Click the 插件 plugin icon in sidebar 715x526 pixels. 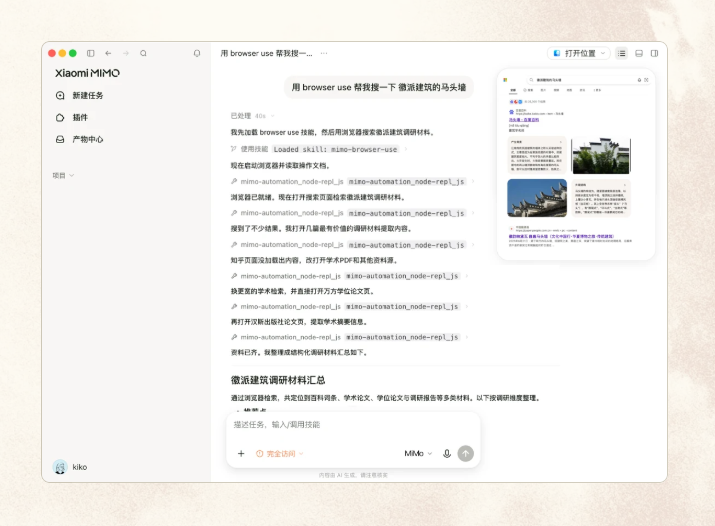(60, 118)
